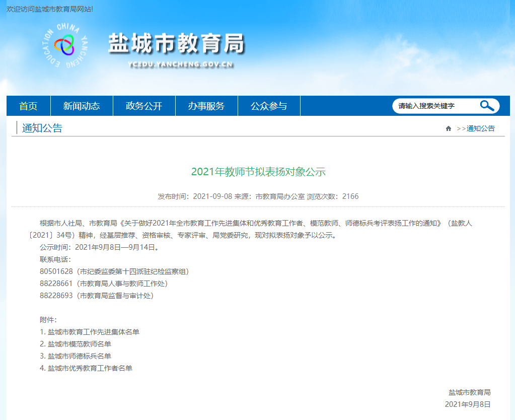The image size is (515, 420).
Task: Click the Yancheng Education circular logo
Action: click(65, 46)
